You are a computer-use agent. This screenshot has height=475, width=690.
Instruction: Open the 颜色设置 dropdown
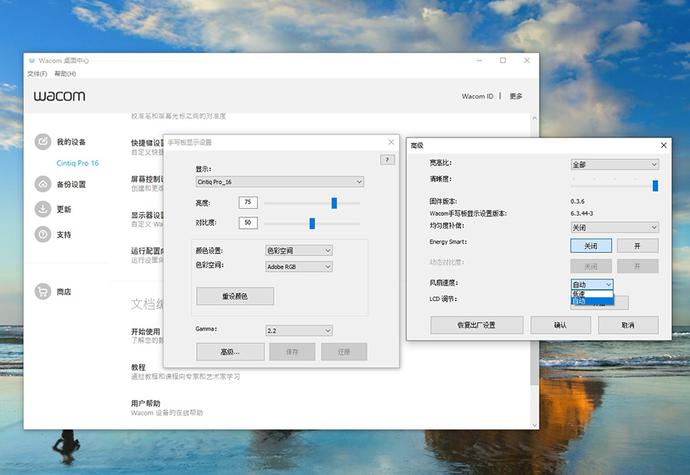pyautogui.click(x=299, y=250)
